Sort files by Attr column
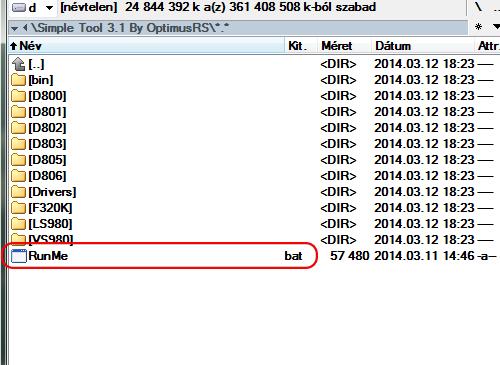This screenshot has height=365, width=500. pos(487,46)
